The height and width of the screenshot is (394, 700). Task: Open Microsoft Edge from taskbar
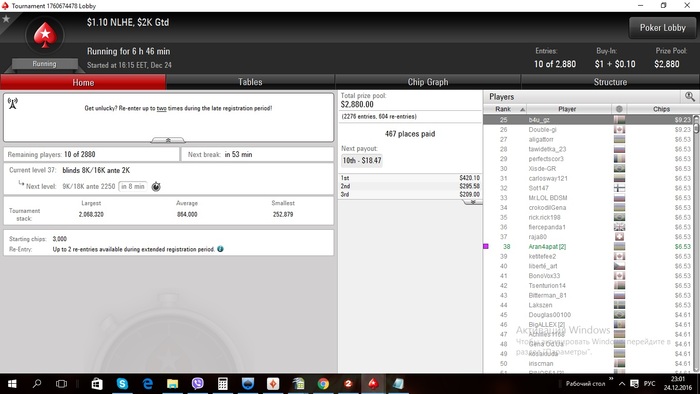147,383
